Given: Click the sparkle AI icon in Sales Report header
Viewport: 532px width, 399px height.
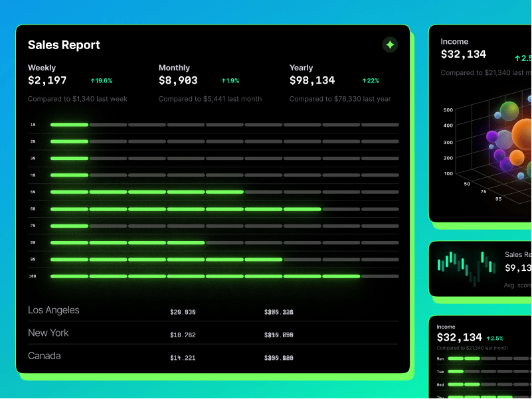Looking at the screenshot, I should click(390, 45).
